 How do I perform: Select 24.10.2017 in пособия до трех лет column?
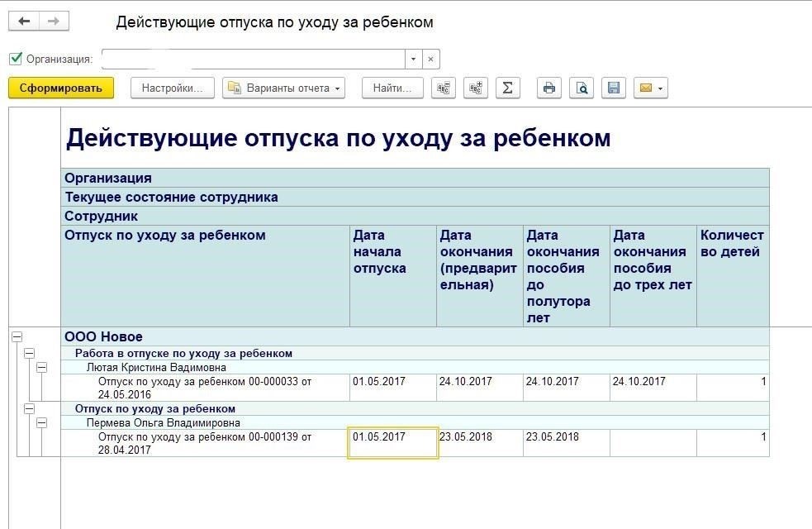click(x=653, y=388)
